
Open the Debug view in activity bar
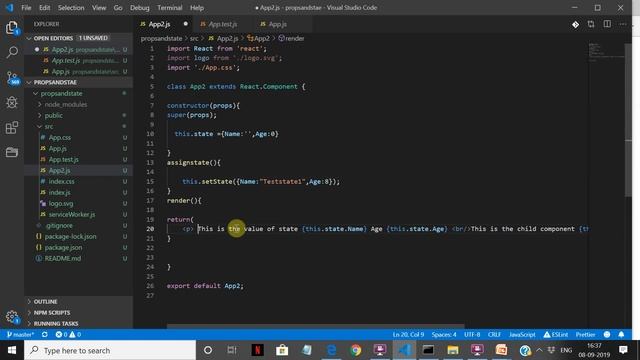click(12, 102)
